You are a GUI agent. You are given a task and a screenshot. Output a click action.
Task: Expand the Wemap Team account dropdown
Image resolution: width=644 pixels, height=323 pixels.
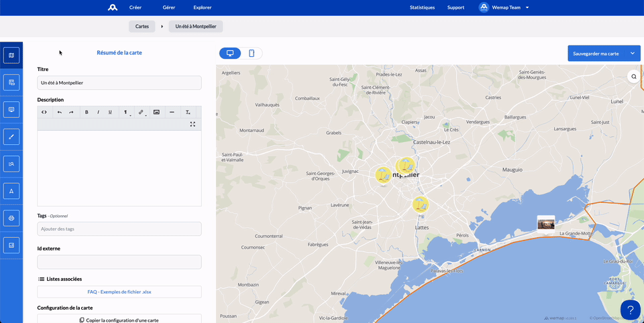coord(527,7)
